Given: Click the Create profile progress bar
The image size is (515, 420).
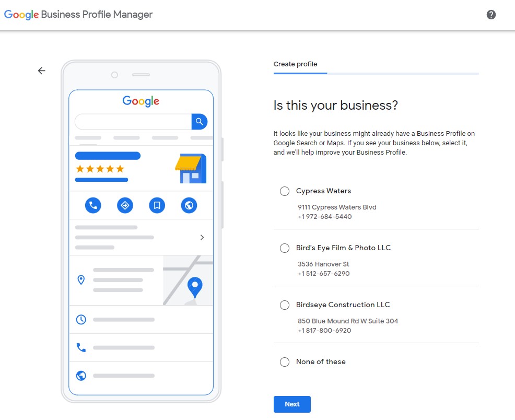Looking at the screenshot, I should click(376, 73).
